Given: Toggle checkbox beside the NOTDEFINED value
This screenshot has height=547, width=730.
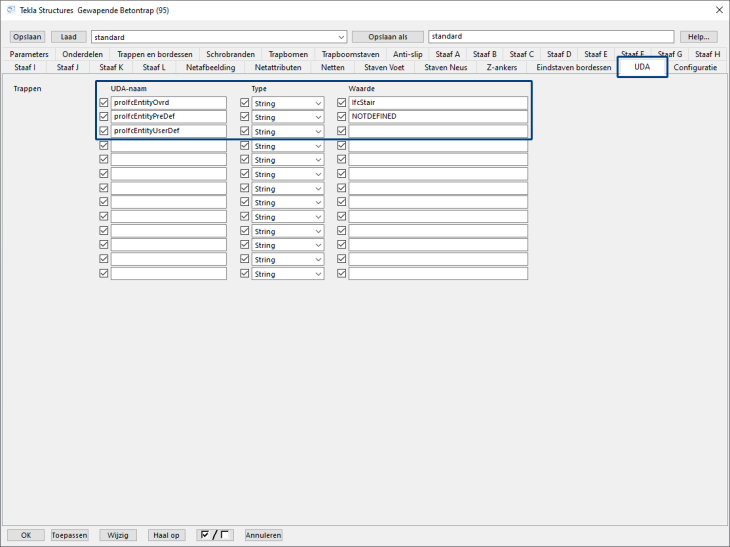Looking at the screenshot, I should (x=342, y=117).
